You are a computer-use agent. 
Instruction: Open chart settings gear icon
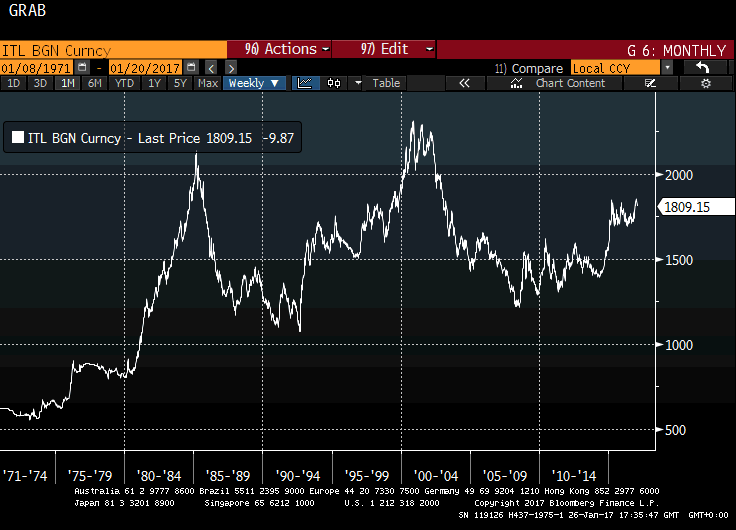pyautogui.click(x=705, y=83)
